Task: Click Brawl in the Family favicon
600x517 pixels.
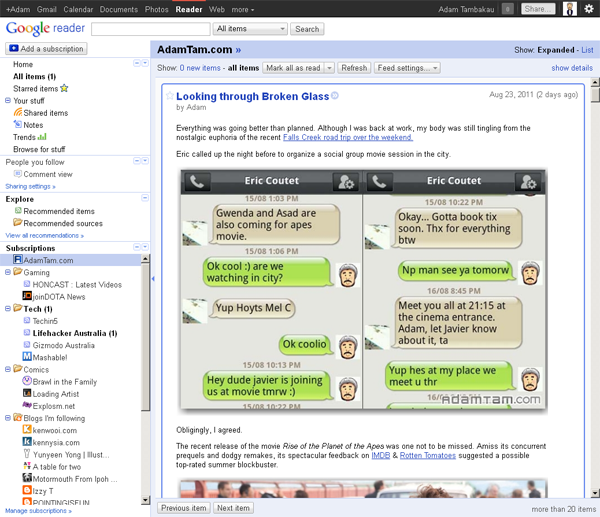Action: (27, 381)
